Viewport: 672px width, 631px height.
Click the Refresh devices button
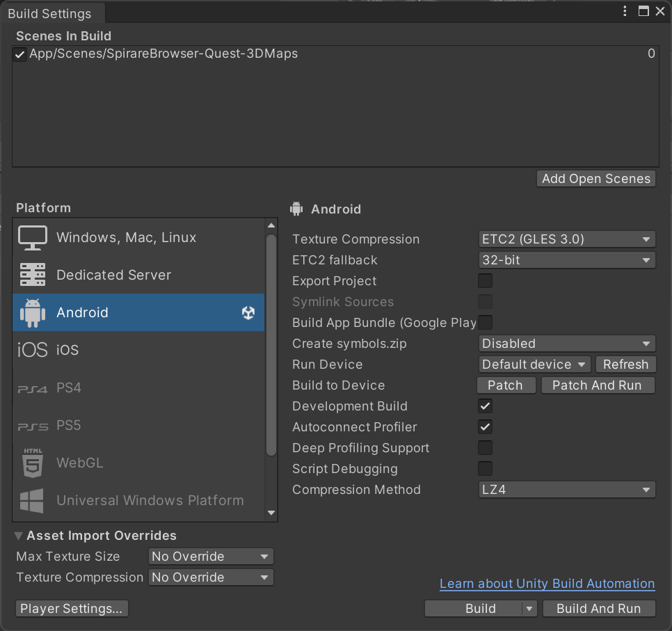(625, 365)
